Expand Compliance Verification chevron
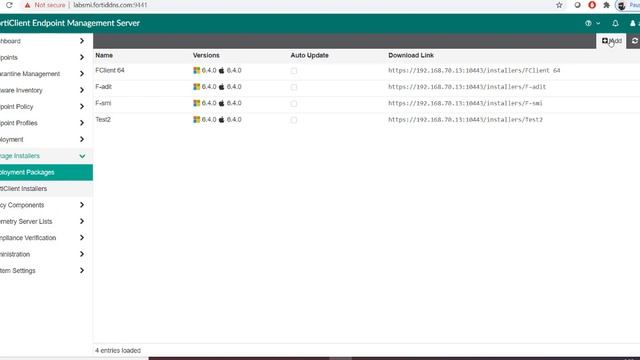 [82, 238]
